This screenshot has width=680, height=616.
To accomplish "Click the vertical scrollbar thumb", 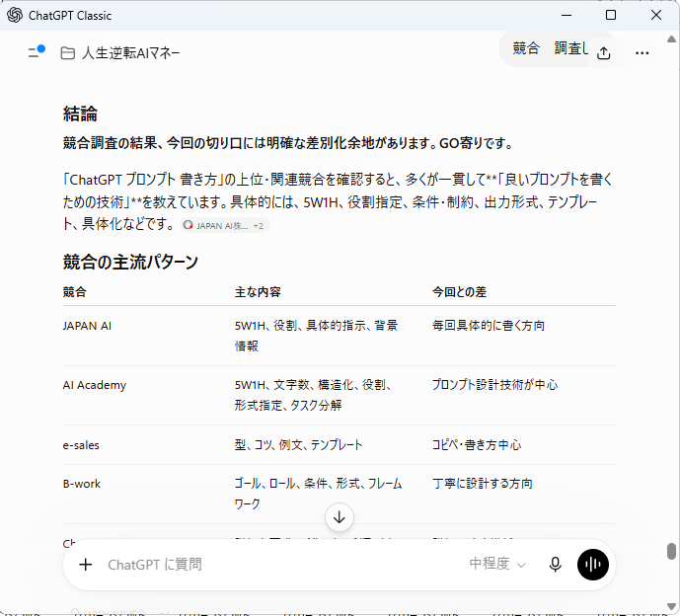I will click(671, 552).
